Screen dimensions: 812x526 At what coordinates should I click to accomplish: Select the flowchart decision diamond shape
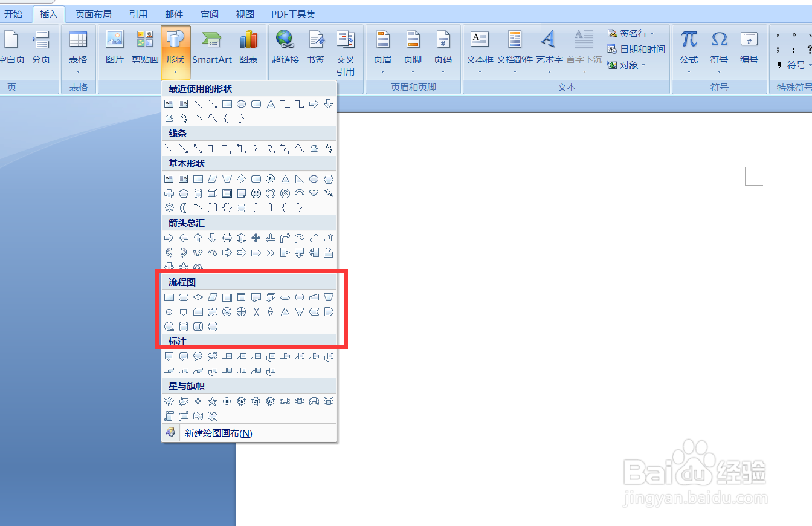198,297
